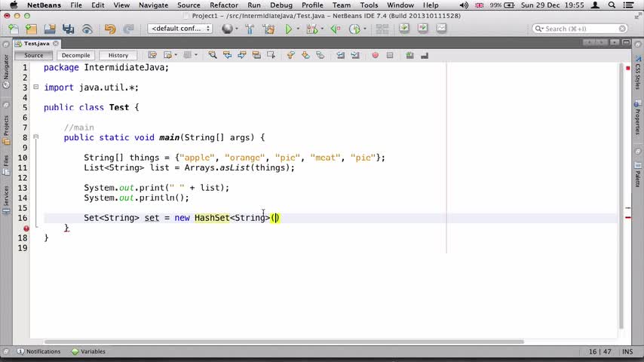Toggle the Highlight Search icon

[256, 55]
